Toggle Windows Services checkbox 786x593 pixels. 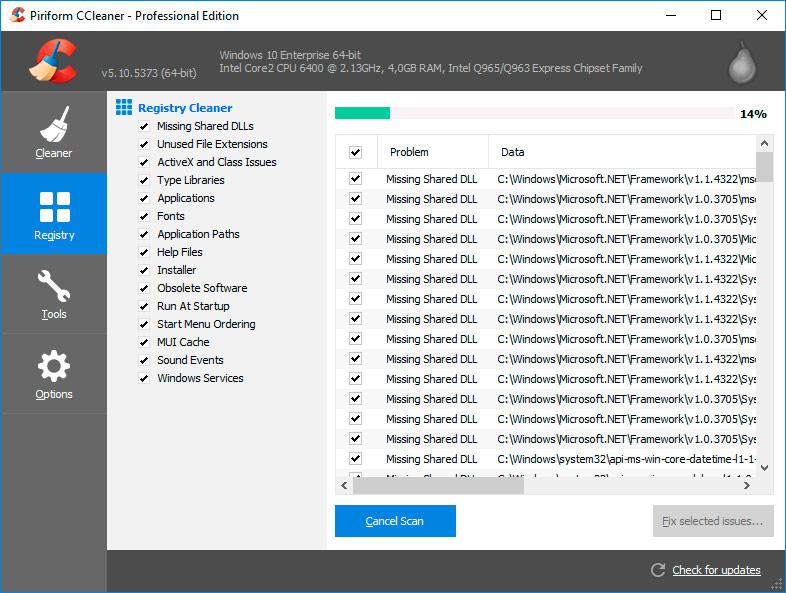tap(144, 378)
